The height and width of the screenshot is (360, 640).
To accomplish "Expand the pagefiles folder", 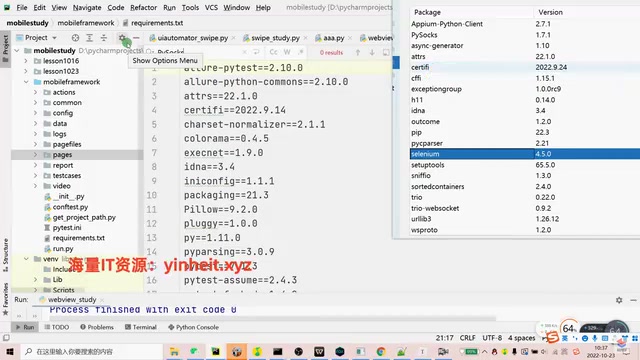I will point(35,144).
